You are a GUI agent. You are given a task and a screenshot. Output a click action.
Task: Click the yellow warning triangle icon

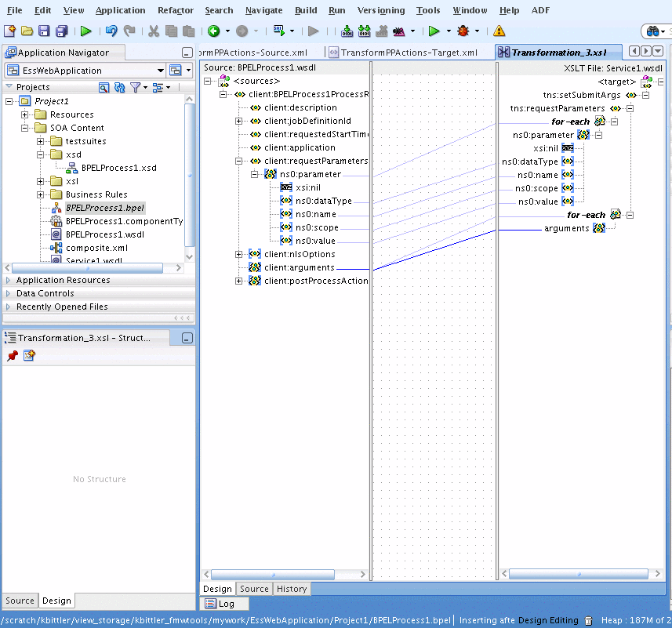pyautogui.click(x=499, y=31)
